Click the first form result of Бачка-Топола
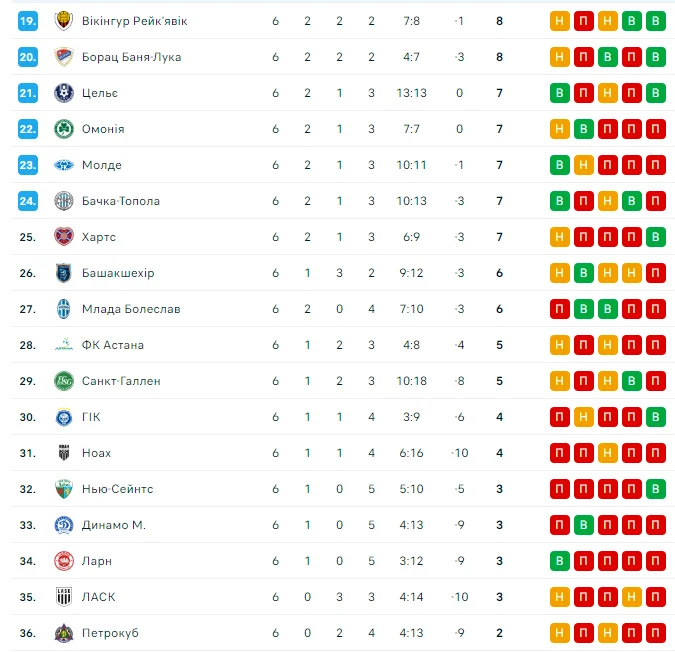This screenshot has width=675, height=652. point(560,201)
